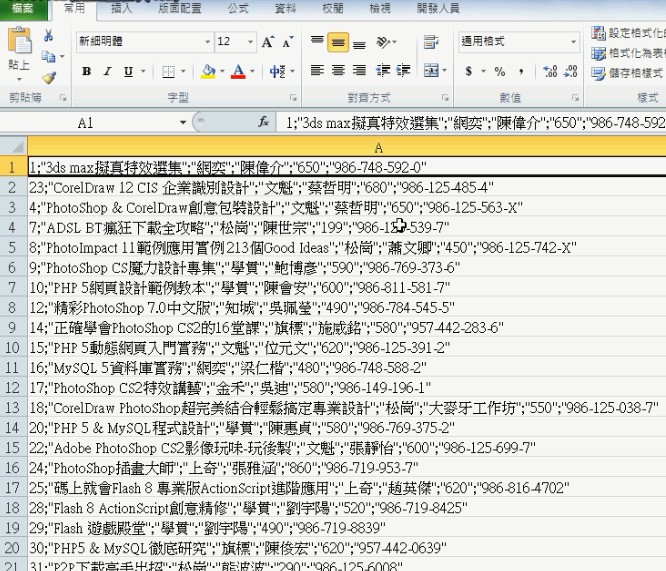Open the 剪貼簿 clipboard dialog launcher

coord(63,98)
